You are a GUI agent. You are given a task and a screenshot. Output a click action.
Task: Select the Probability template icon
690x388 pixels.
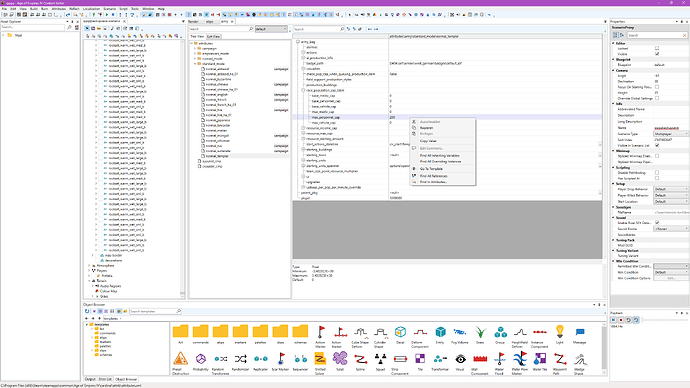(x=201, y=359)
